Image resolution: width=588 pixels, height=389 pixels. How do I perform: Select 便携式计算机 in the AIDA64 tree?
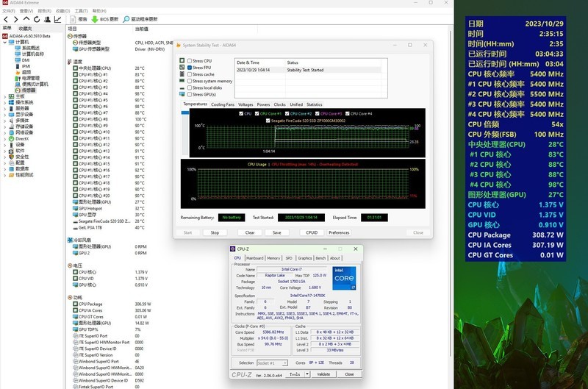pos(35,84)
